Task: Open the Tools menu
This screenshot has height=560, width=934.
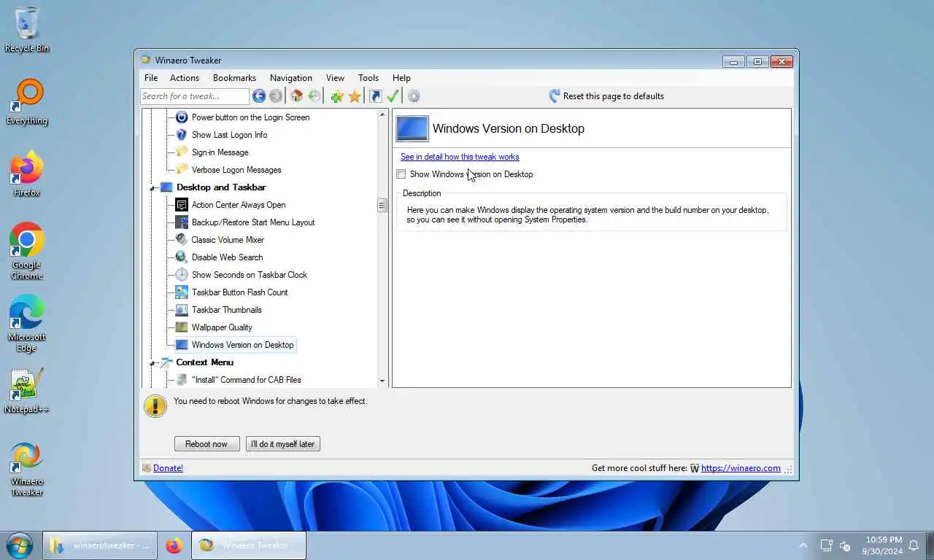Action: [368, 78]
